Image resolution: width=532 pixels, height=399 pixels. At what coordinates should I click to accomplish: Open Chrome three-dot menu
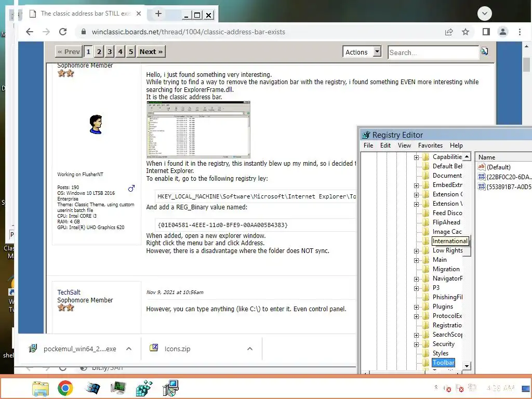tap(520, 32)
